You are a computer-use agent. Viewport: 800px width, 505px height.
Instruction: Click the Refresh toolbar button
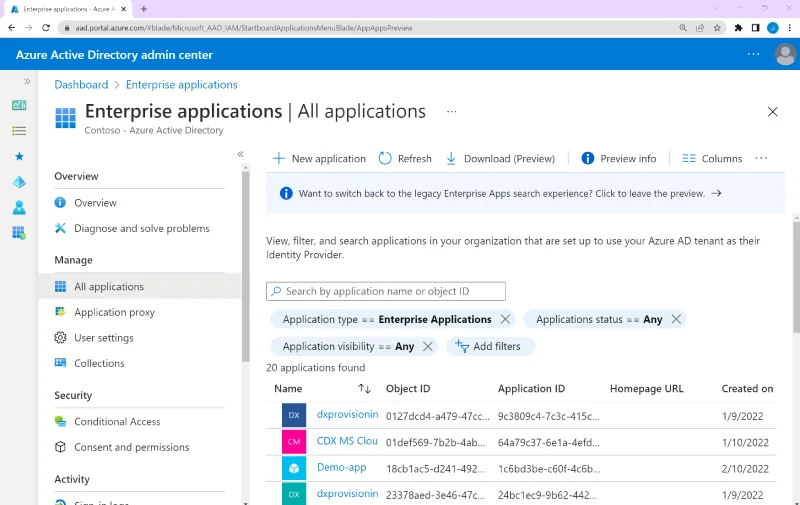pos(405,158)
